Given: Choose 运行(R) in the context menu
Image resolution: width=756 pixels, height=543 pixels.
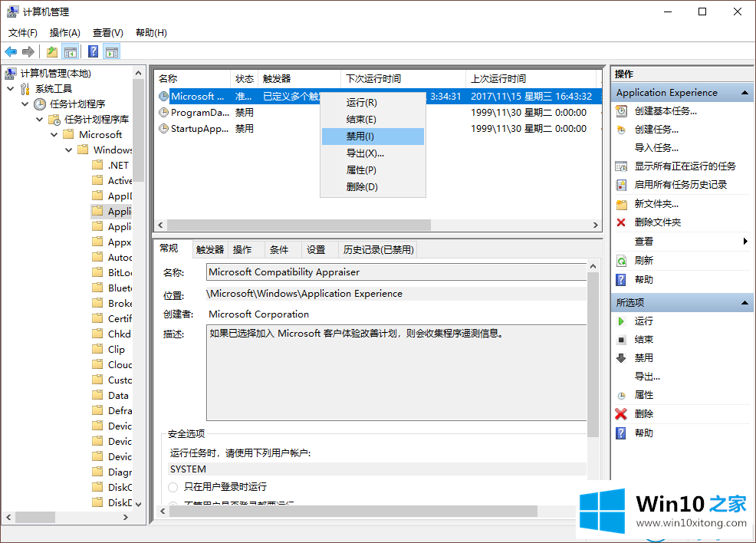Looking at the screenshot, I should [x=373, y=103].
